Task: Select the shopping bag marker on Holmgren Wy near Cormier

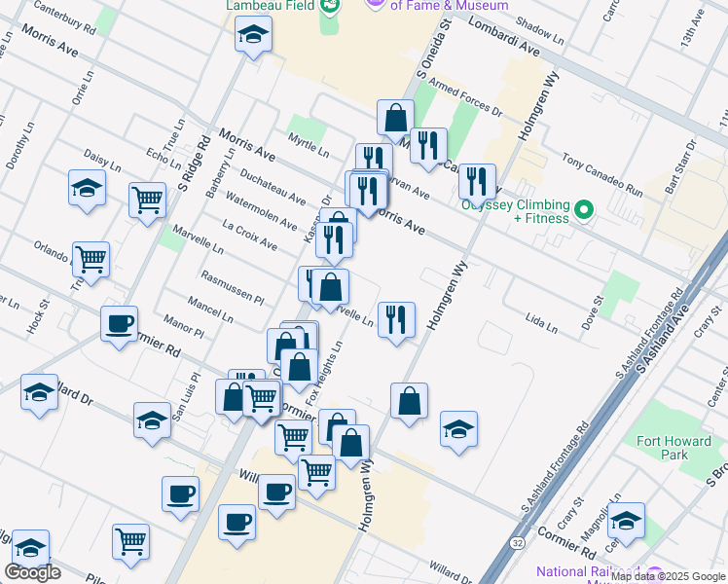Action: tap(351, 446)
